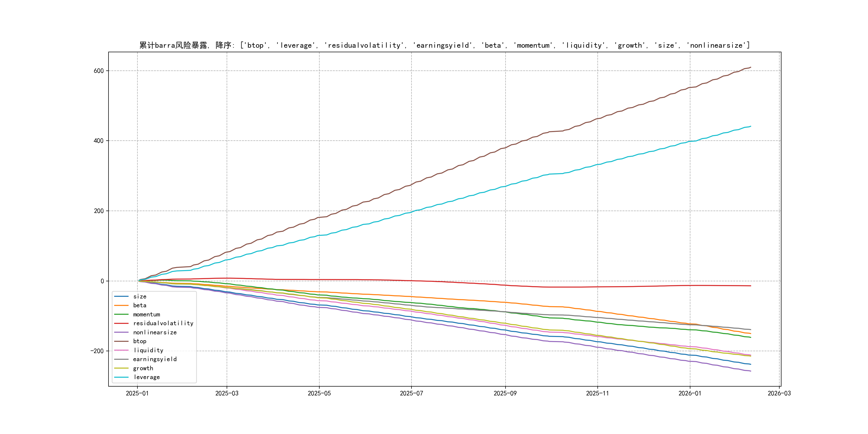The width and height of the screenshot is (868, 434).
Task: Click the size legend line sample
Action: pyautogui.click(x=121, y=297)
